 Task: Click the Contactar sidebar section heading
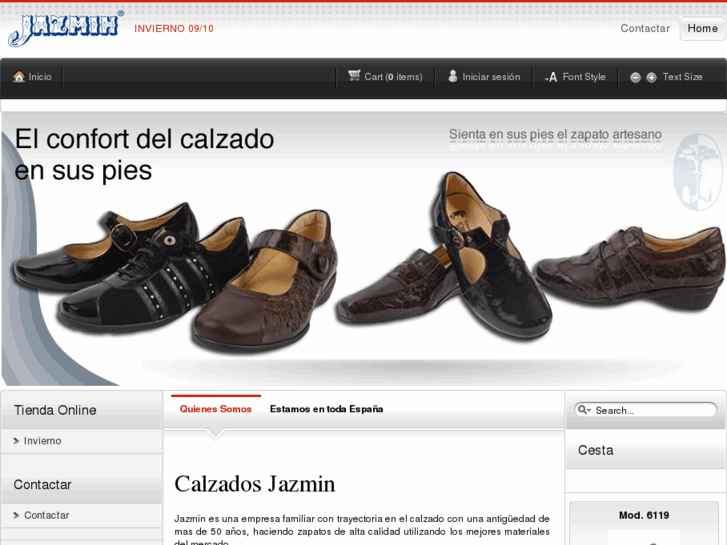tap(42, 485)
